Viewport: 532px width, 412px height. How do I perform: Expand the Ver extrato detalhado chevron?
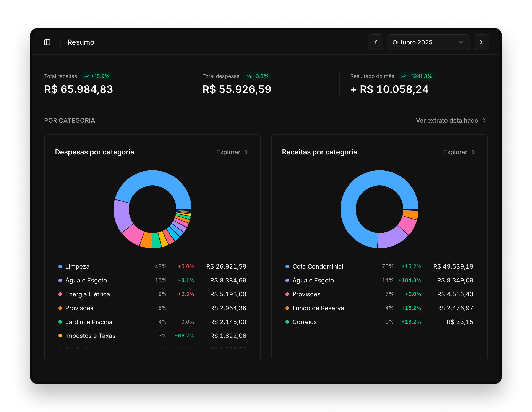point(485,120)
